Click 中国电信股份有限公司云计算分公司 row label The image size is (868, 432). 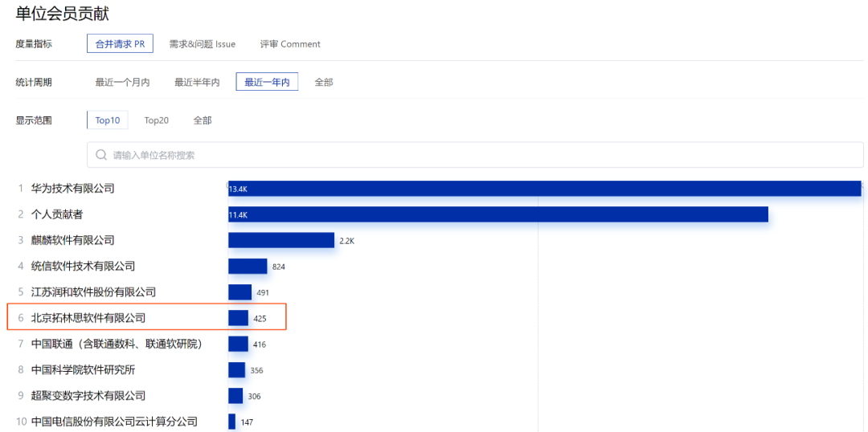pos(114,422)
